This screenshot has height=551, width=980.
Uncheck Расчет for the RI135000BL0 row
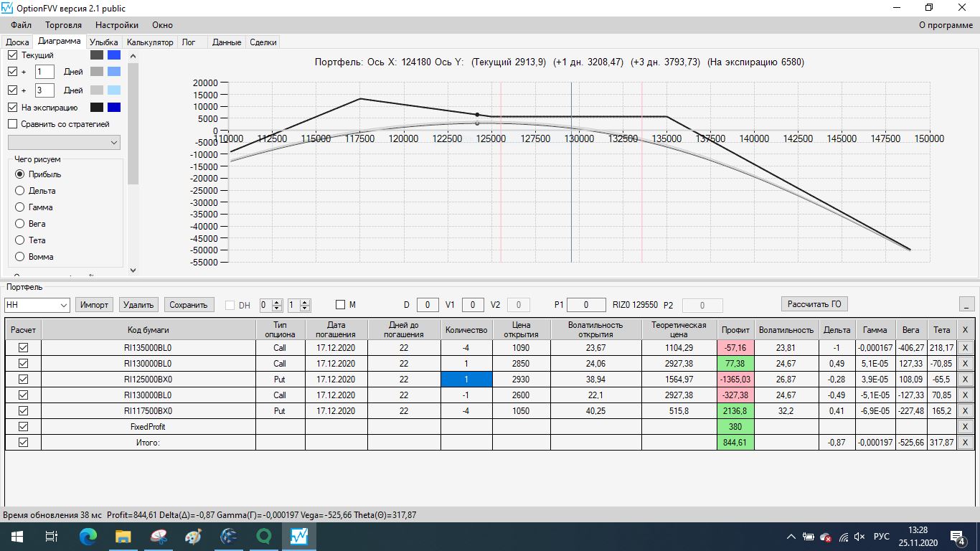coord(23,347)
